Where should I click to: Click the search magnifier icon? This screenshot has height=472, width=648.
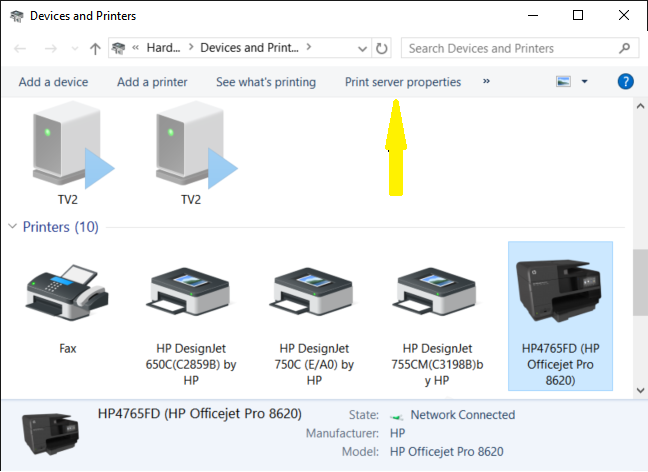624,48
